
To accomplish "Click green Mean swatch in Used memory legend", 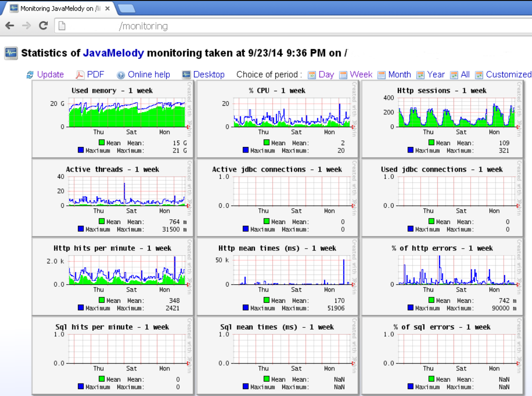I will [102, 142].
